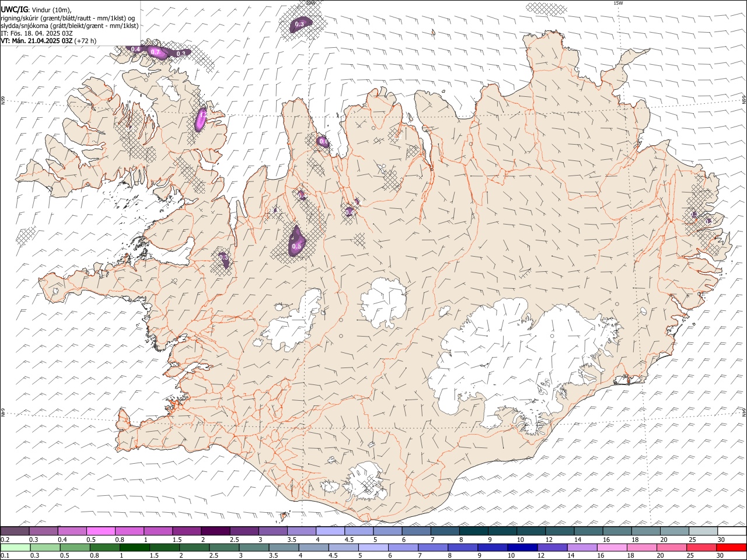Pick the dark teal swatch between 8 and 9 in purple scale
This screenshot has height=560, width=747.
pyautogui.click(x=474, y=531)
